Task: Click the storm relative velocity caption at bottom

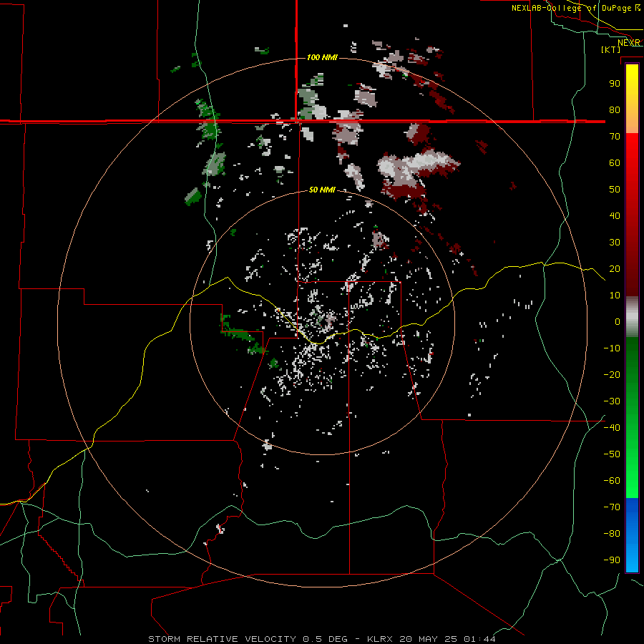Action: 321,639
